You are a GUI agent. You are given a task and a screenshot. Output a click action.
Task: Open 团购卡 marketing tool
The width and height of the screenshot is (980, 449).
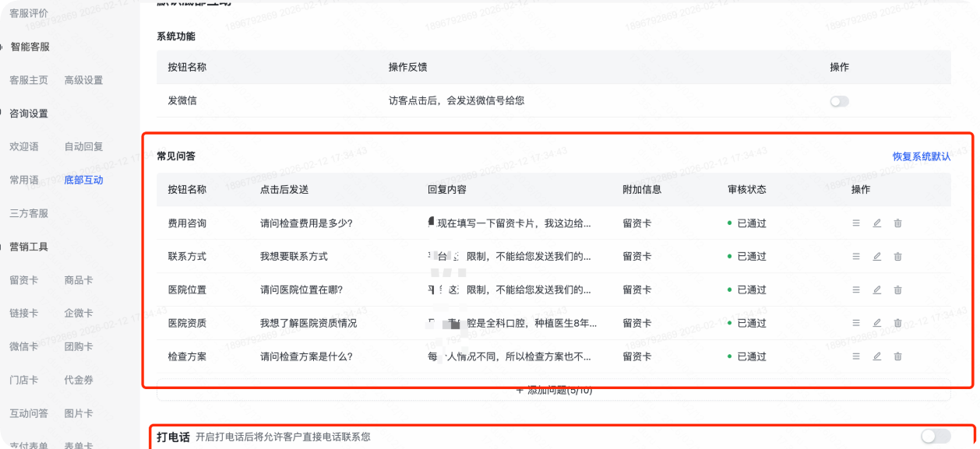click(x=79, y=346)
